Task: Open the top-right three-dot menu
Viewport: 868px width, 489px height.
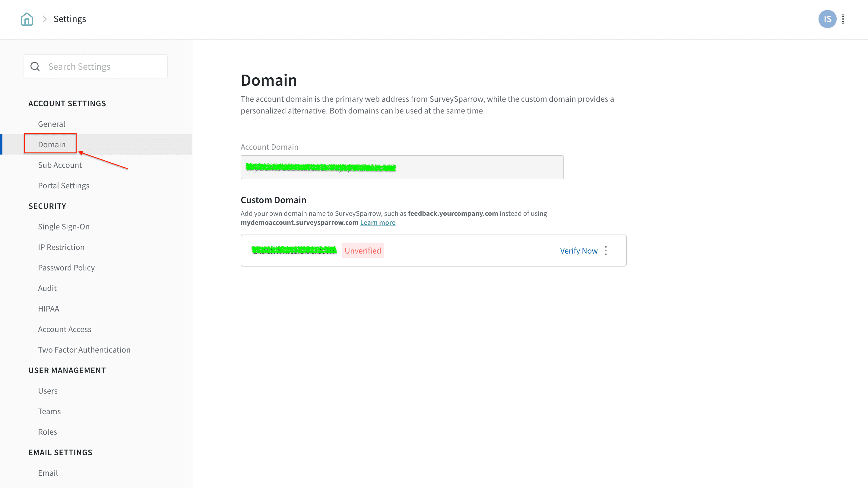Action: (843, 19)
